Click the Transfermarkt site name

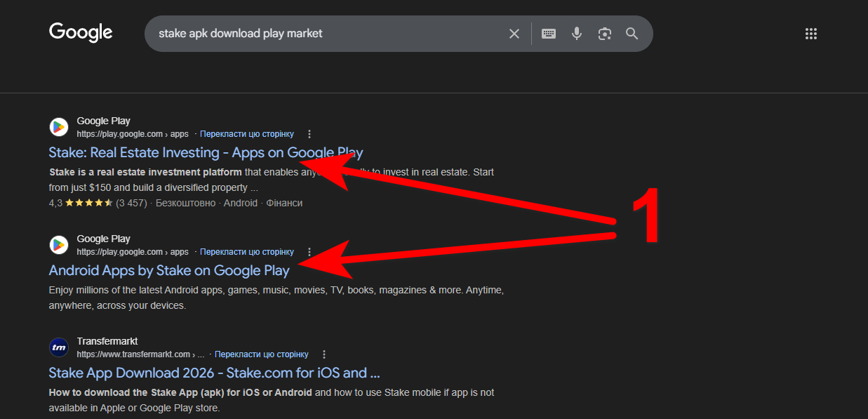coord(107,342)
